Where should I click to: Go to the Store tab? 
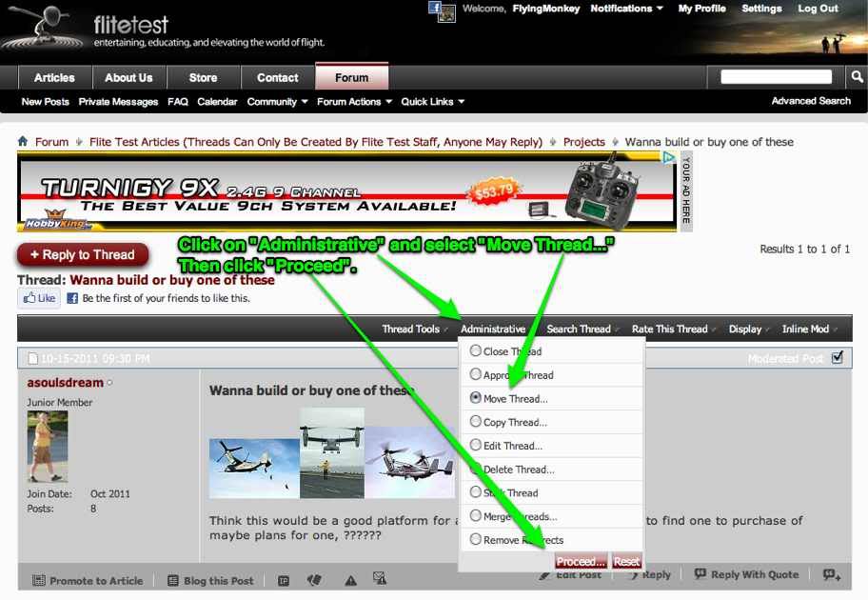203,77
